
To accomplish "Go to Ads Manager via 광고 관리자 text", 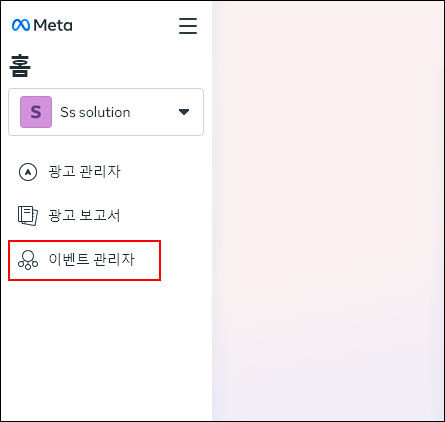I will 84,172.
